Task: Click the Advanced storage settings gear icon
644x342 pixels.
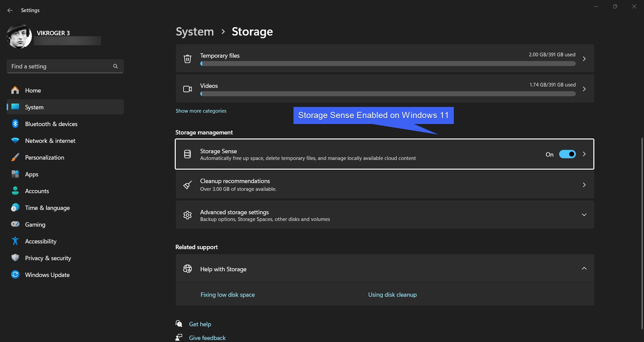Action: pos(187,215)
